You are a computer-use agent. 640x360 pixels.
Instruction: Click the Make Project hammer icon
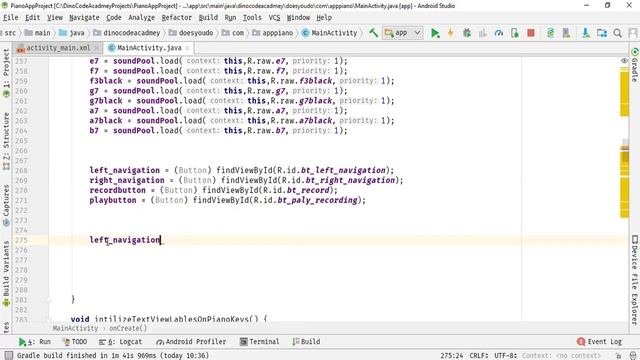373,33
